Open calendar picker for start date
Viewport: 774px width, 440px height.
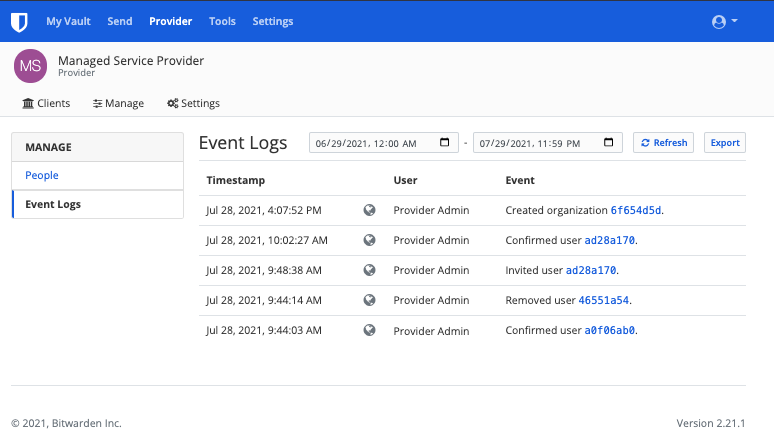click(x=444, y=142)
